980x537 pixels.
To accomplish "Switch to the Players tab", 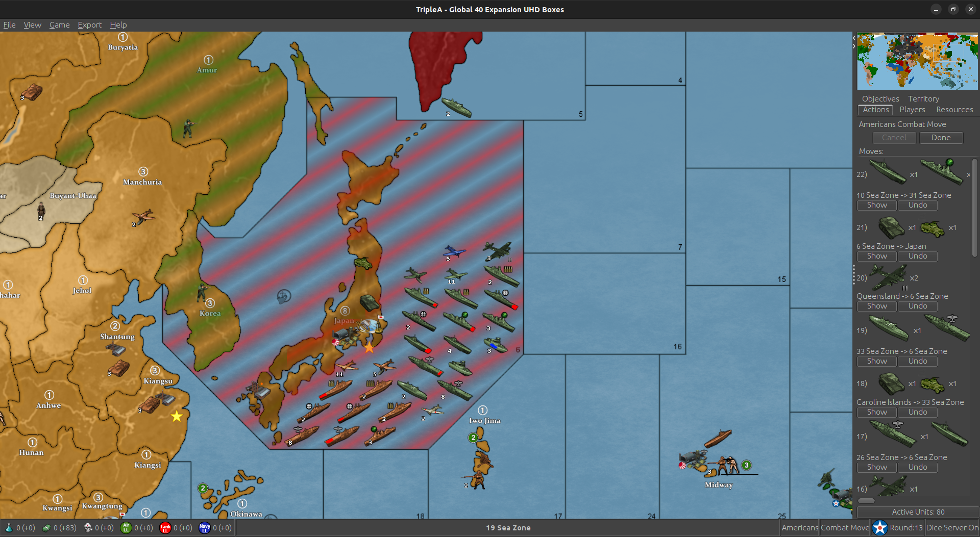I will [912, 110].
